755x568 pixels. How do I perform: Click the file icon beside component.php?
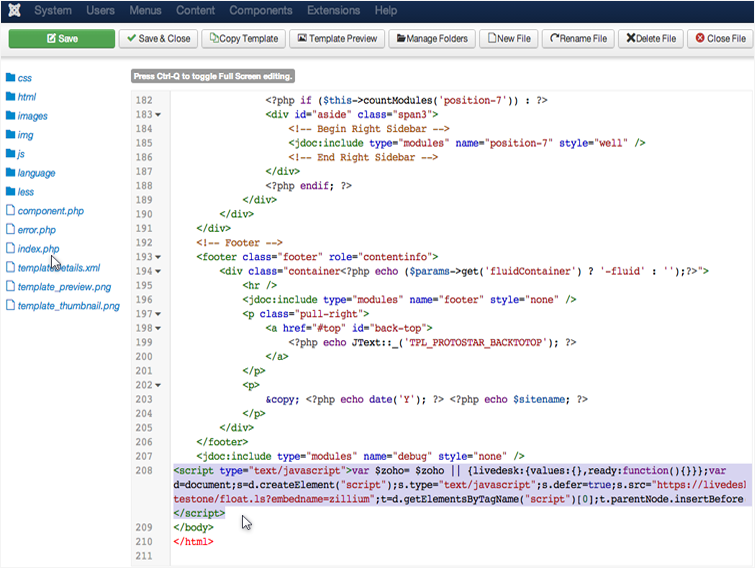point(10,211)
